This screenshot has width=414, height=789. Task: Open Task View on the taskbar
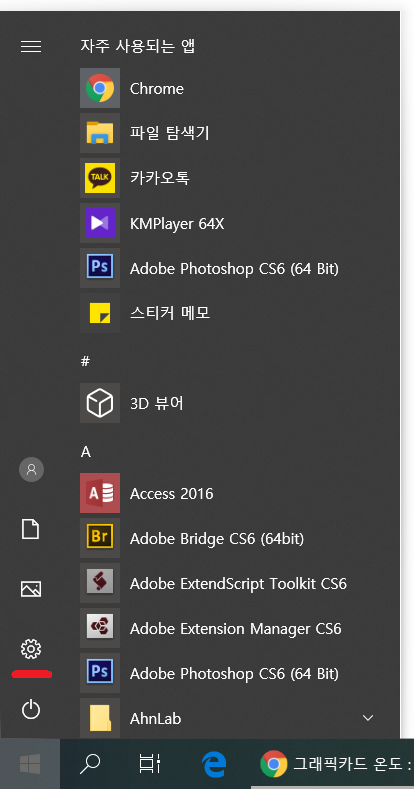click(150, 764)
